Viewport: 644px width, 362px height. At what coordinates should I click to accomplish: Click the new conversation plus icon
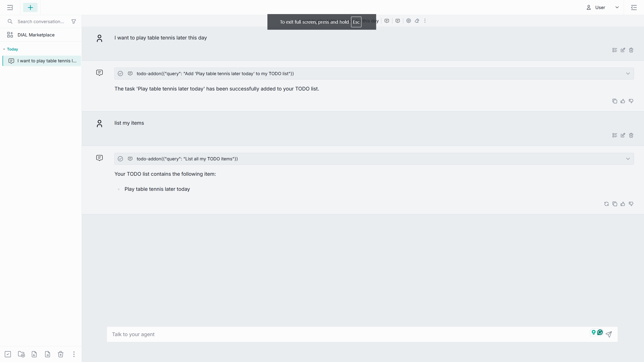[x=30, y=8]
